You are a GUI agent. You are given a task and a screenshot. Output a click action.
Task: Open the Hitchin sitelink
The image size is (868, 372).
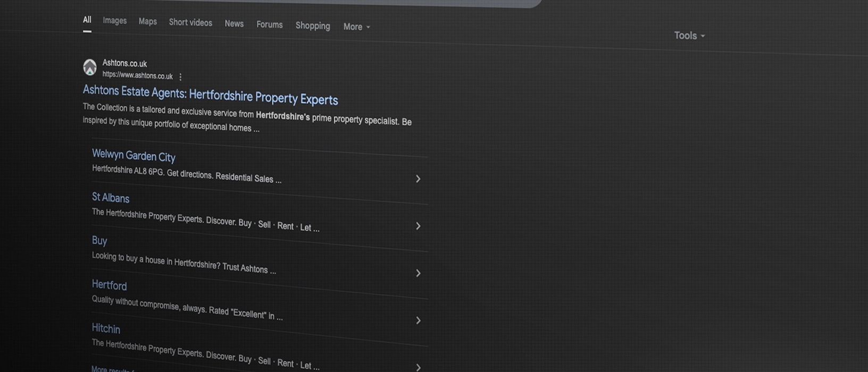tap(106, 328)
